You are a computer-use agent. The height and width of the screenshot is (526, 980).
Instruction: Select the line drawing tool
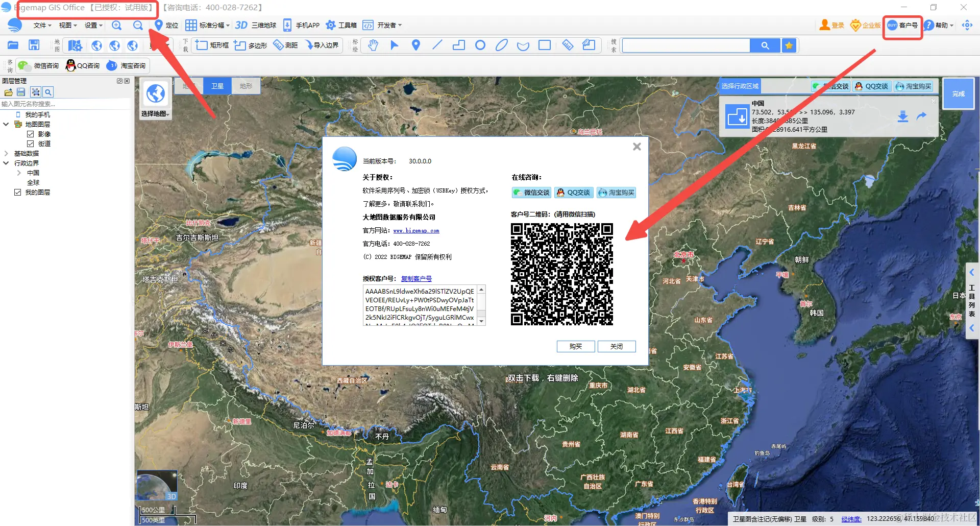coord(437,45)
